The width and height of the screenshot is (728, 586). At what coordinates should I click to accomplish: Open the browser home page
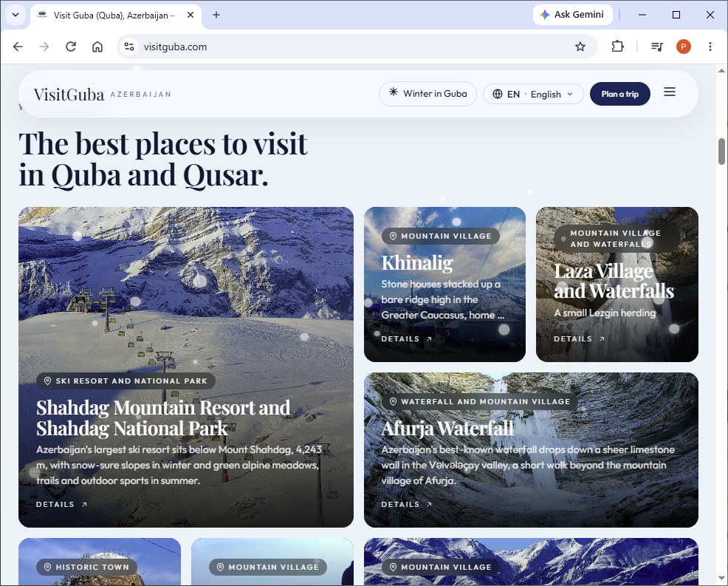[97, 47]
